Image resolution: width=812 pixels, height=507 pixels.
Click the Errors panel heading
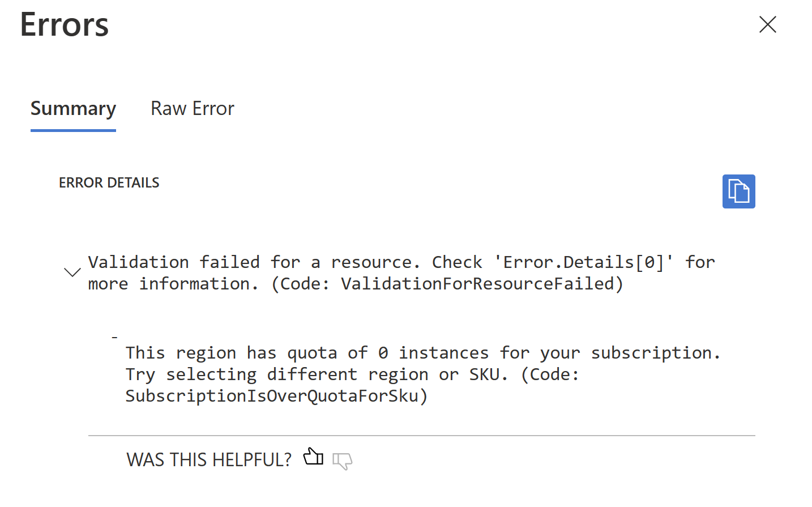point(64,24)
